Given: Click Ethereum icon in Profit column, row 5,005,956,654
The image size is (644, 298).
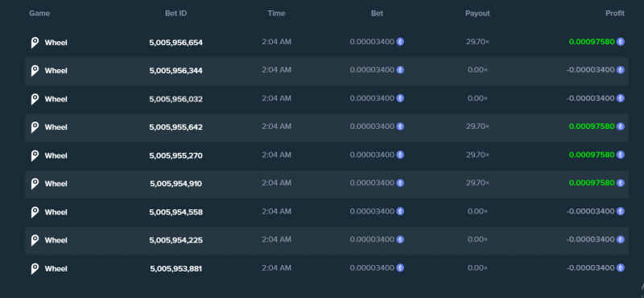Looking at the screenshot, I should coord(620,42).
